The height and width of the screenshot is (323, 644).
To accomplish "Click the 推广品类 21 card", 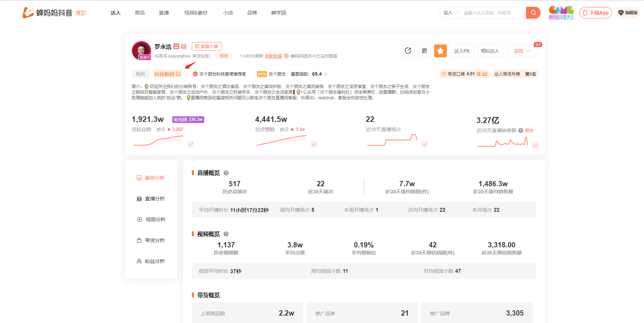I will (362, 313).
